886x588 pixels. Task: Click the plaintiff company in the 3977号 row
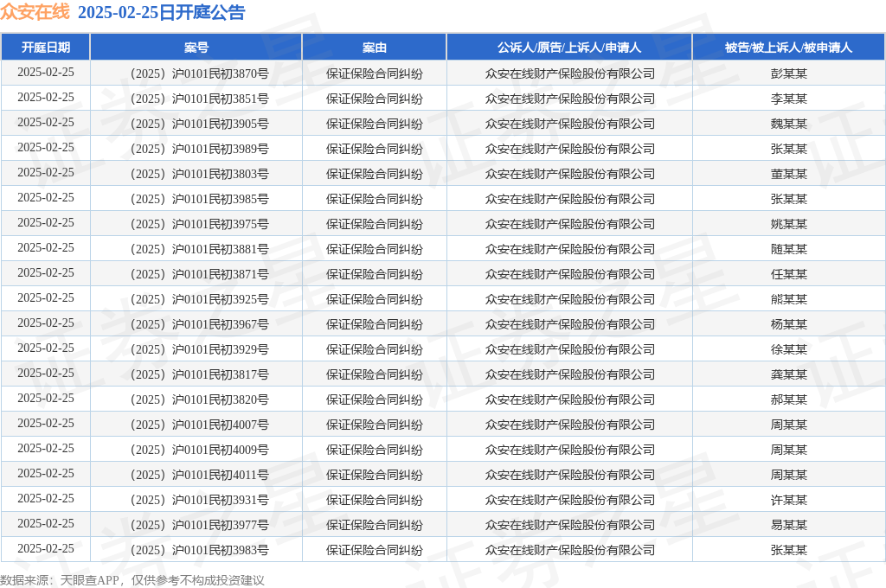[569, 525]
